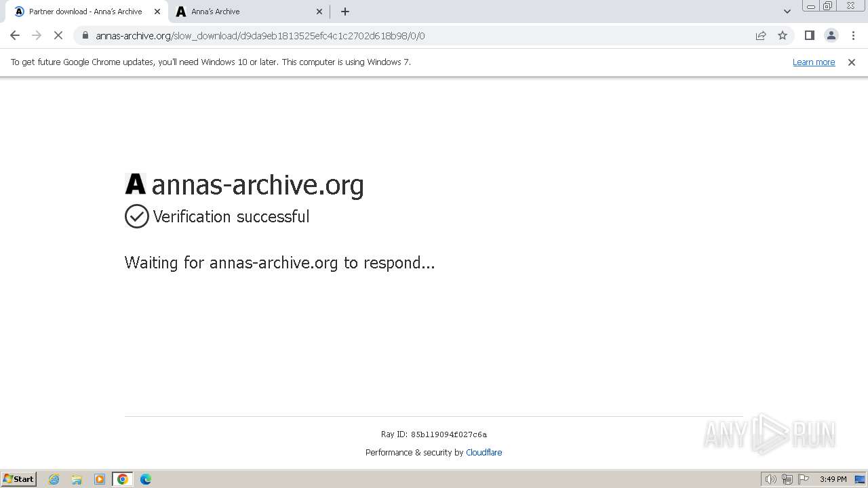Click the Verification successful message
This screenshot has width=868, height=488.
pyautogui.click(x=231, y=217)
